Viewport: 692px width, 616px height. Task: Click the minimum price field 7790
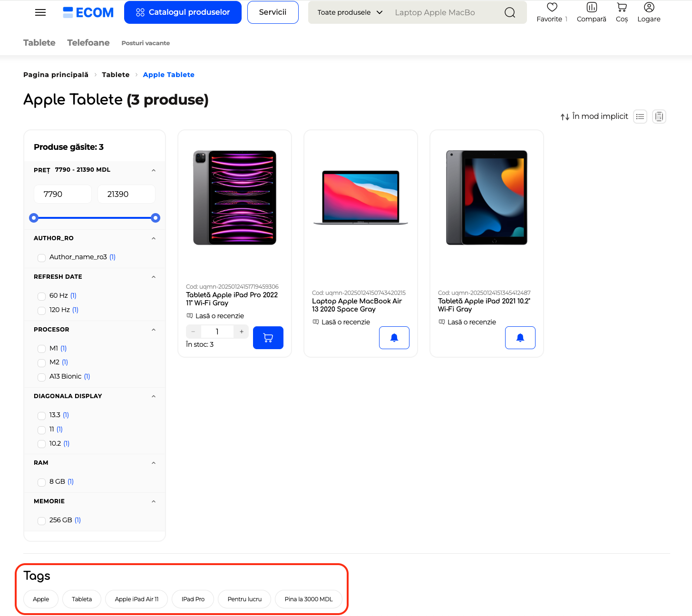point(63,194)
